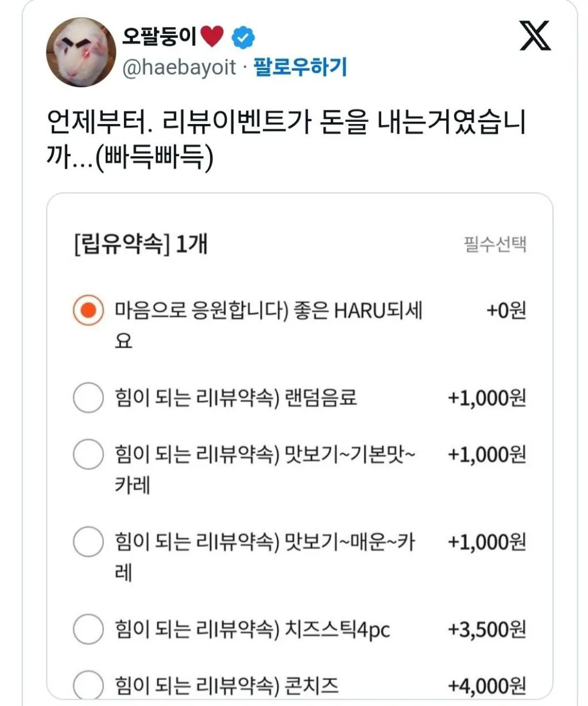Choose the 맛보기 매운 카레 radio button
Screen dimensions: 588x706
pos(88,542)
